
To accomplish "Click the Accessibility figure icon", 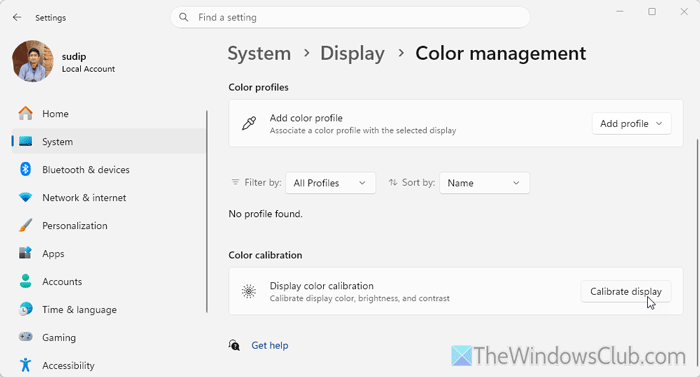I will click(x=25, y=365).
